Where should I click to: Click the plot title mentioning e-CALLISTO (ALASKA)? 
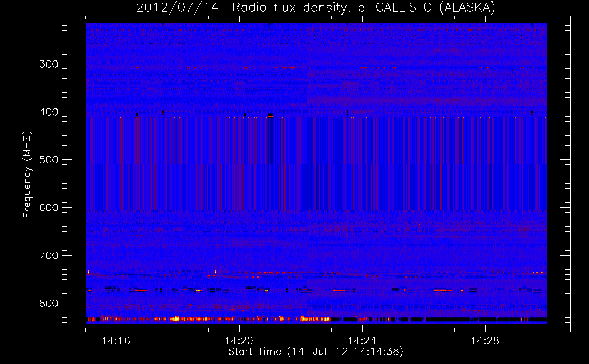click(x=316, y=7)
